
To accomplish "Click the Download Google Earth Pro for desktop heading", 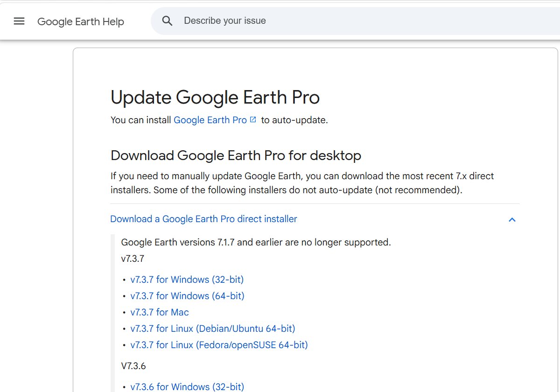I will (236, 155).
